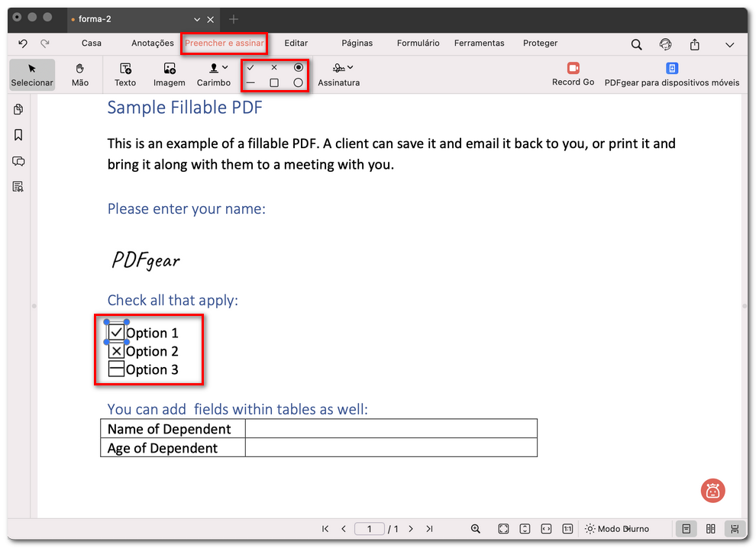The image size is (756, 548).
Task: Jump to the last page
Action: pyautogui.click(x=430, y=529)
